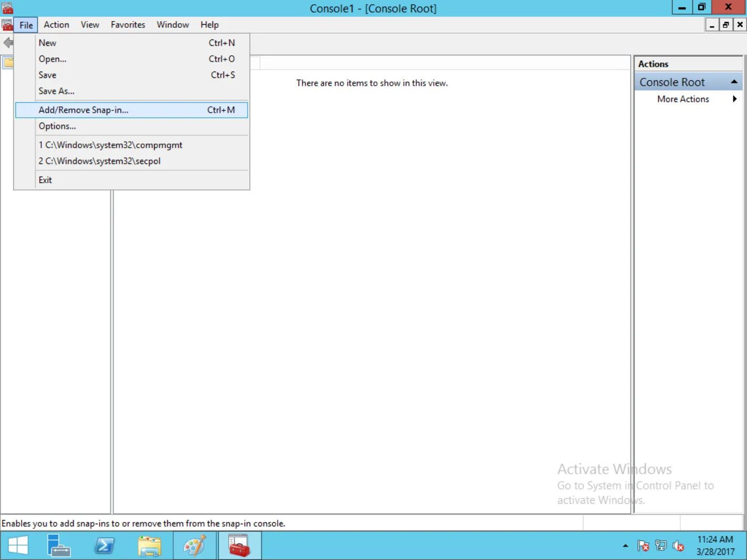Click the back arrow toolbar icon
The width and height of the screenshot is (747, 560).
(8, 43)
